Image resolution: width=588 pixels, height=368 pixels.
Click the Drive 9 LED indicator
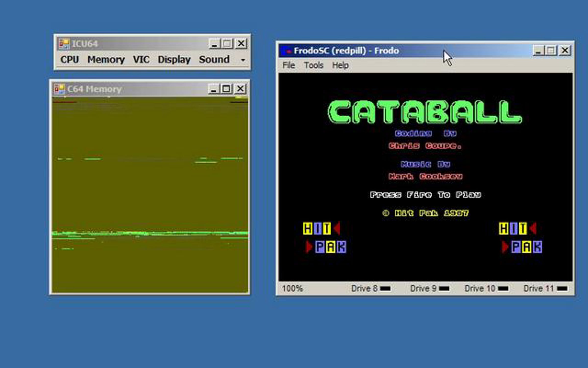click(x=444, y=289)
